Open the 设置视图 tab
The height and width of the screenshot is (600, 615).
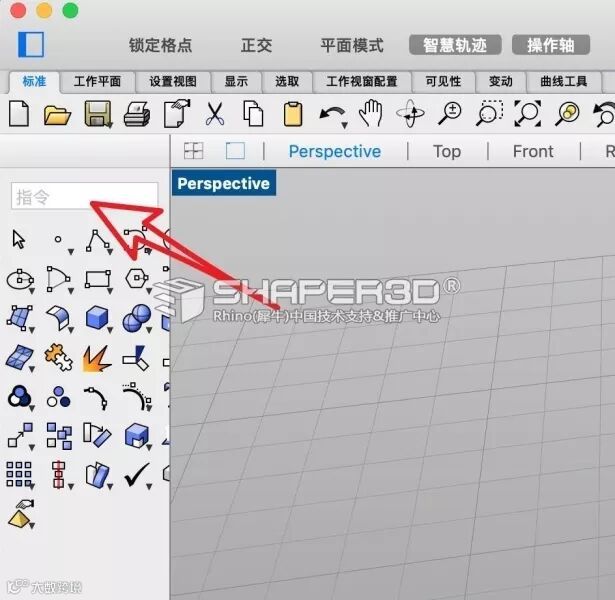tap(173, 81)
